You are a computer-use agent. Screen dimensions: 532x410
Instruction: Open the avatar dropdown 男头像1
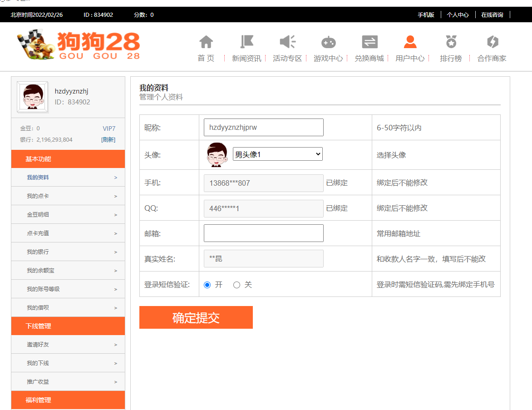tap(277, 154)
